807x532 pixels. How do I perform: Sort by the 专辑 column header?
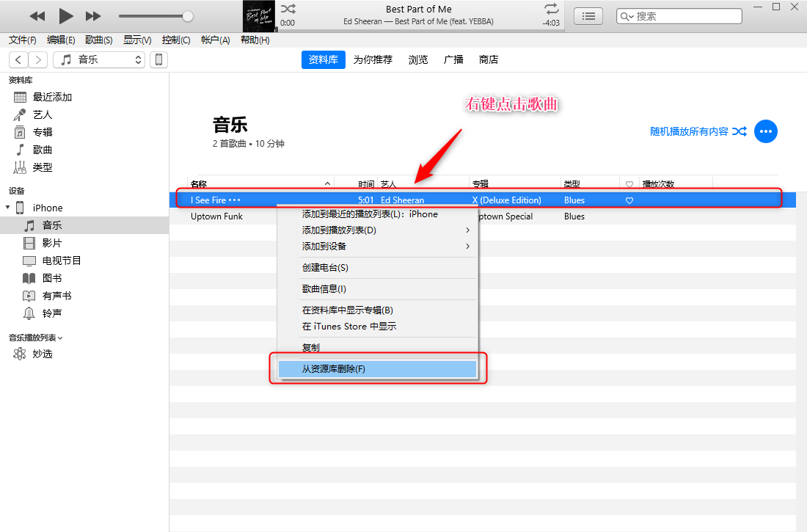[x=481, y=184]
